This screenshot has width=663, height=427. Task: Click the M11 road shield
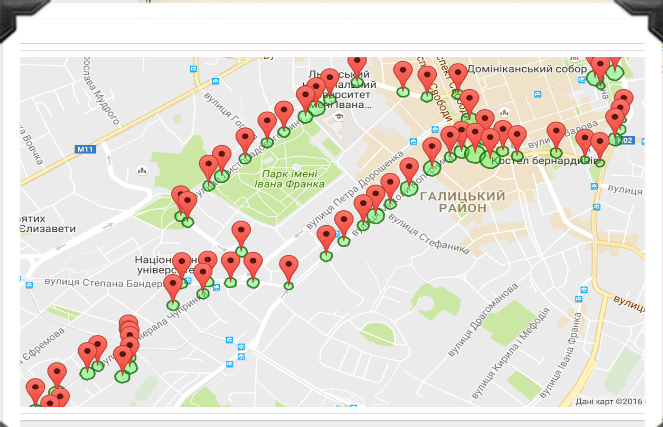tap(84, 150)
